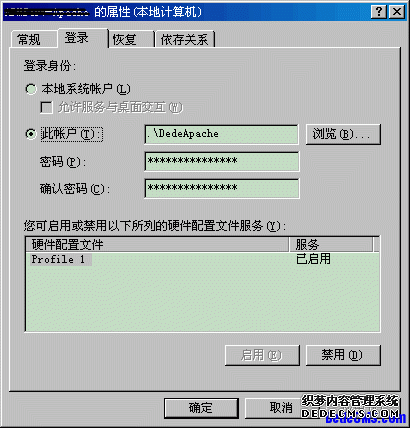Click the 禁用 disable button
The image size is (410, 428).
pyautogui.click(x=343, y=355)
